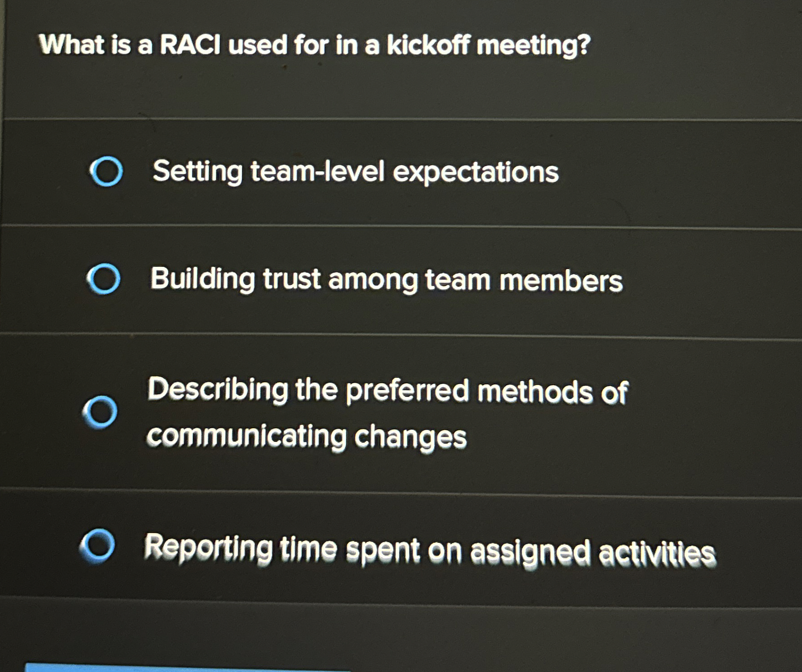Click the word "Reporting" in the fourth option

point(208,548)
